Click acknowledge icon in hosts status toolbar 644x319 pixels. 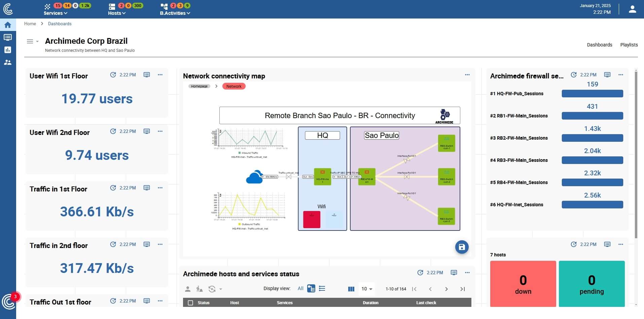(188, 289)
